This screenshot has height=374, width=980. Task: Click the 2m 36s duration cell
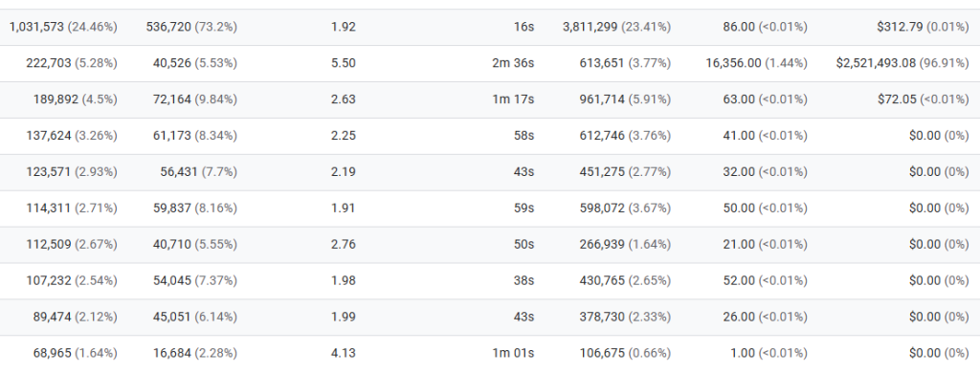513,63
